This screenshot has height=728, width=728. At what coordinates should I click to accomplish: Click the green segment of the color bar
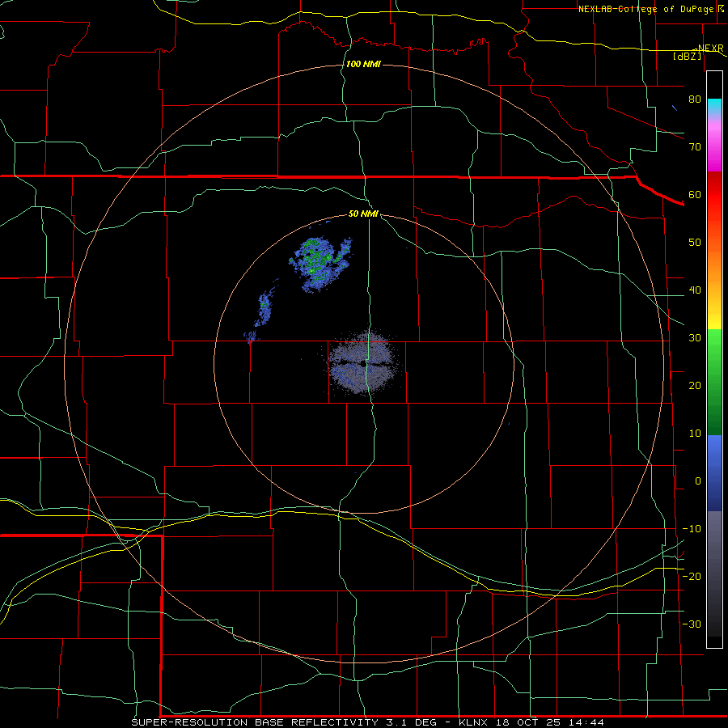click(x=714, y=382)
